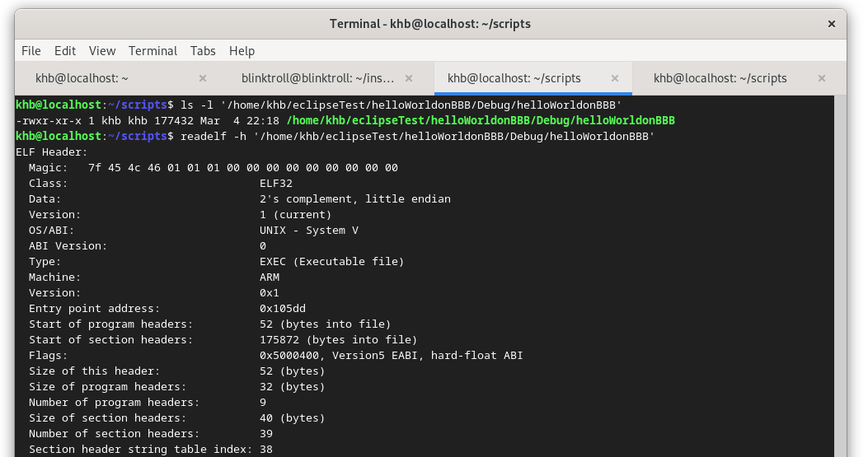The width and height of the screenshot is (868, 457).
Task: Click the Type value 'EXEC (Executable file)'
Action: tap(331, 261)
